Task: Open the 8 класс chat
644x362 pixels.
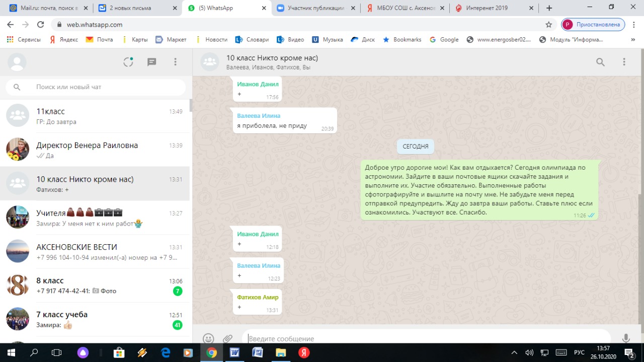Action: pos(96,285)
